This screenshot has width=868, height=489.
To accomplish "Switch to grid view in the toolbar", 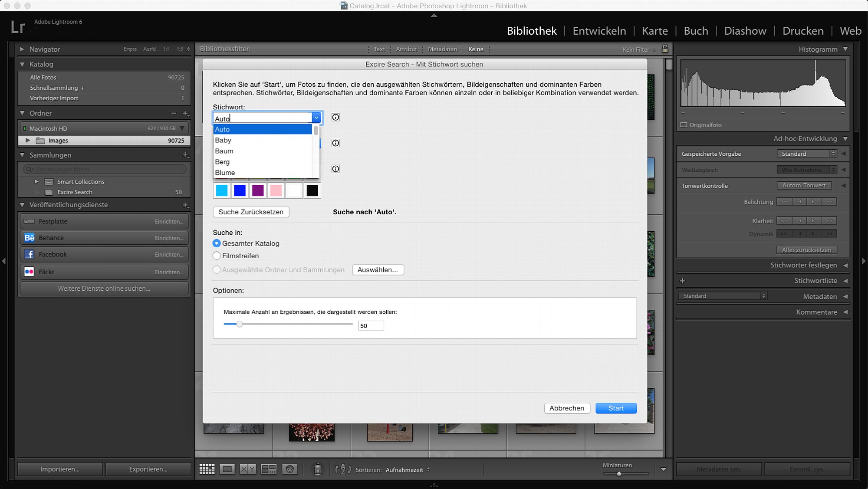I will point(207,469).
